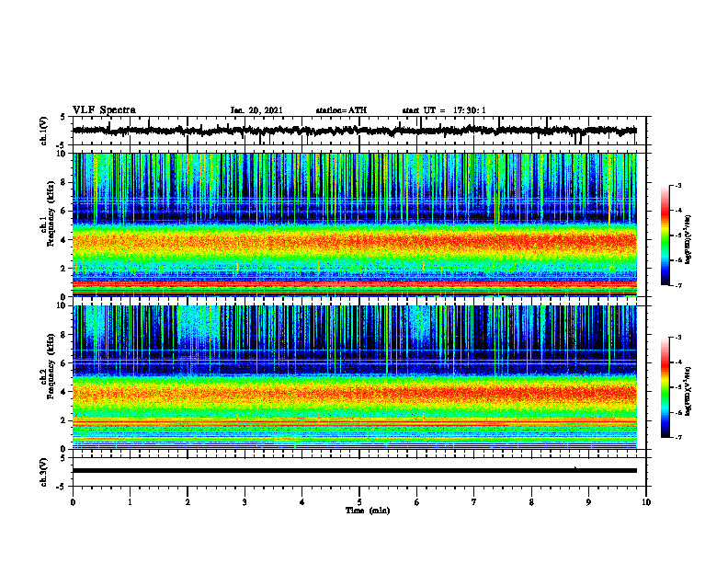This screenshot has width=728, height=563.
Task: Click the ch.2 color bar log(PSD) unit label
Action: click(688, 391)
